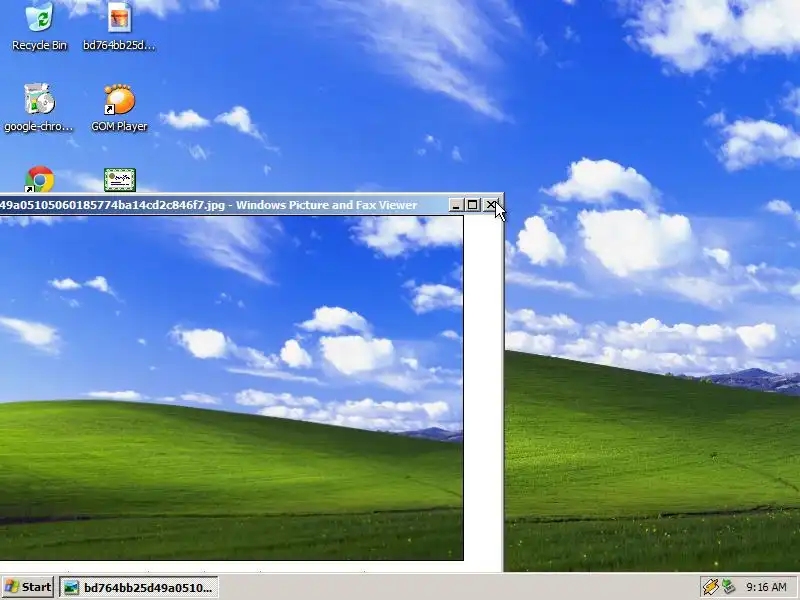This screenshot has width=800, height=600.
Task: Click the network computers tray icon
Action: 728,587
